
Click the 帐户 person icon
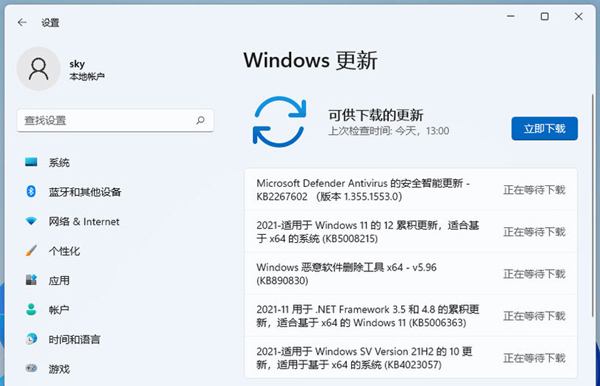point(31,309)
